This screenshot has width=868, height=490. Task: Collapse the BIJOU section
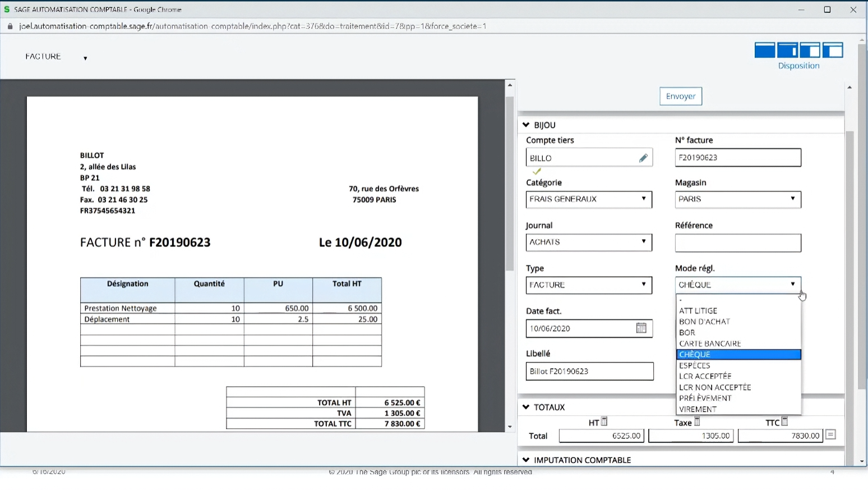tap(526, 125)
